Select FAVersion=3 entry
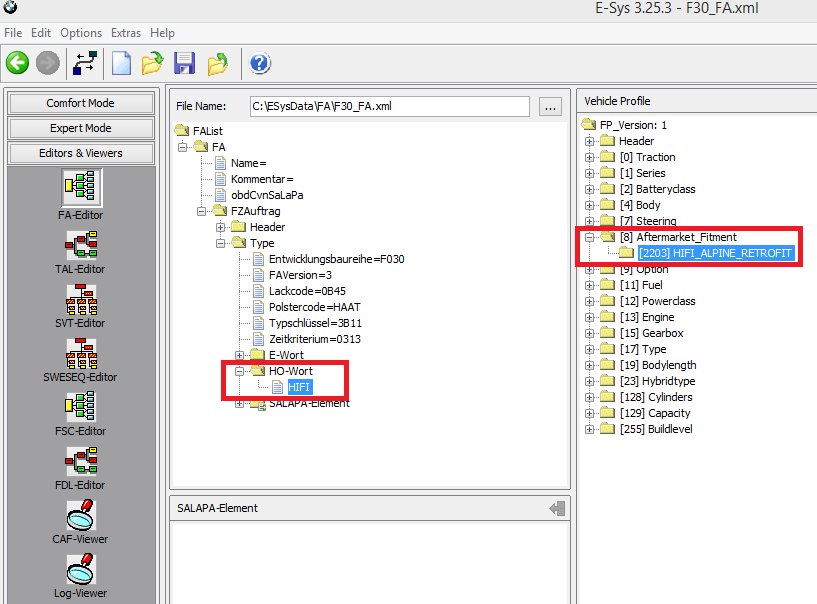Viewport: 817px width, 604px height. 300,275
